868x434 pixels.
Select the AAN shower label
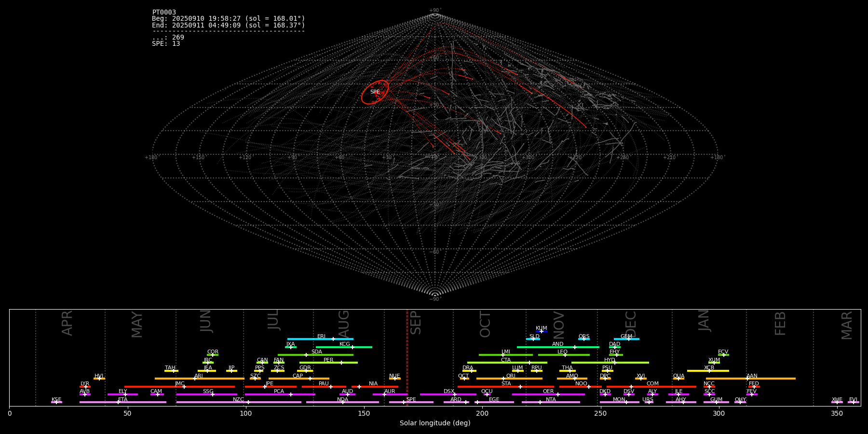click(x=752, y=376)
